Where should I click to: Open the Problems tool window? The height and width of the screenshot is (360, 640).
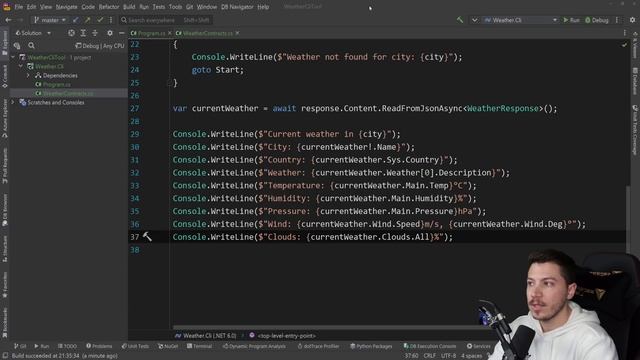99,346
